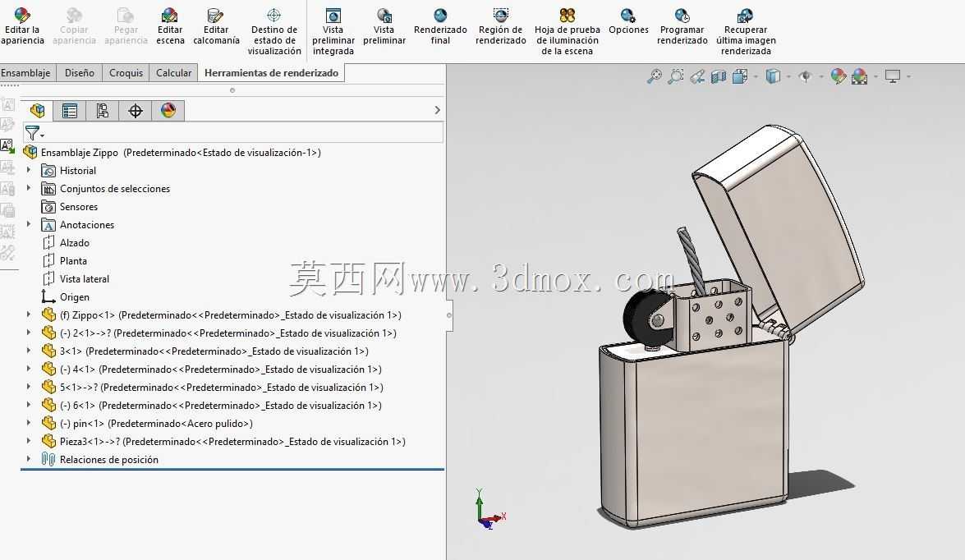Open hide/show items dropdown arrow
The image size is (965, 560).
click(820, 77)
